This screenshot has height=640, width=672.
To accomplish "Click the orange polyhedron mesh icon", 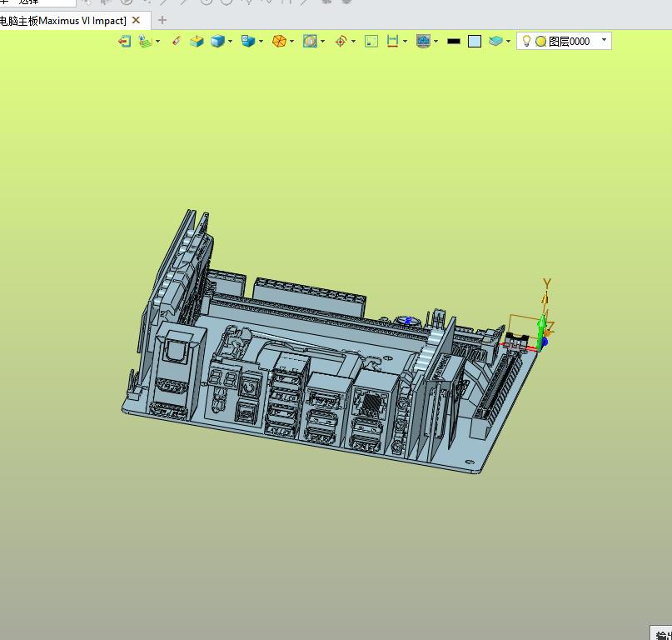I will click(x=279, y=41).
